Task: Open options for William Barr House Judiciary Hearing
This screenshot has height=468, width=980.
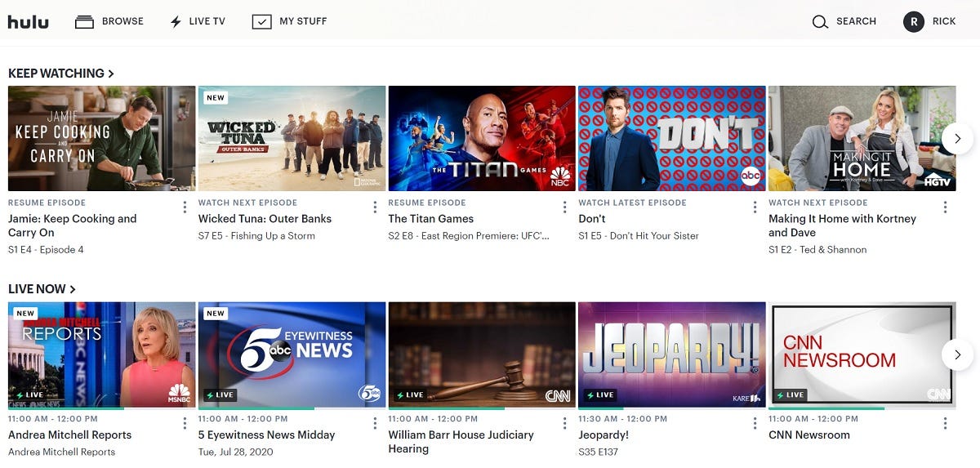Action: (x=564, y=423)
